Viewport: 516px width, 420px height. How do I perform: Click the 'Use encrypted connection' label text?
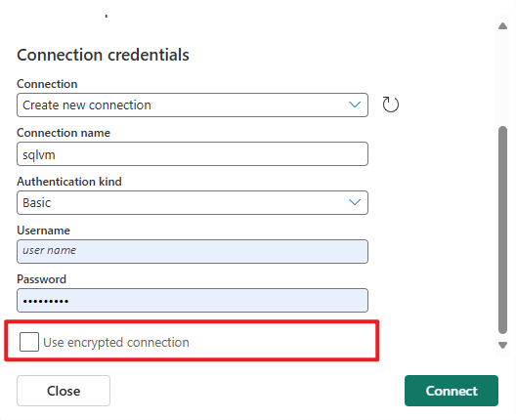[x=116, y=343]
